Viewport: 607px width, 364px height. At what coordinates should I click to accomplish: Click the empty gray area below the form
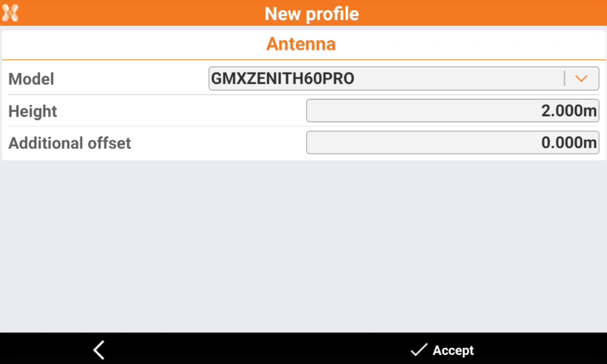point(303,246)
